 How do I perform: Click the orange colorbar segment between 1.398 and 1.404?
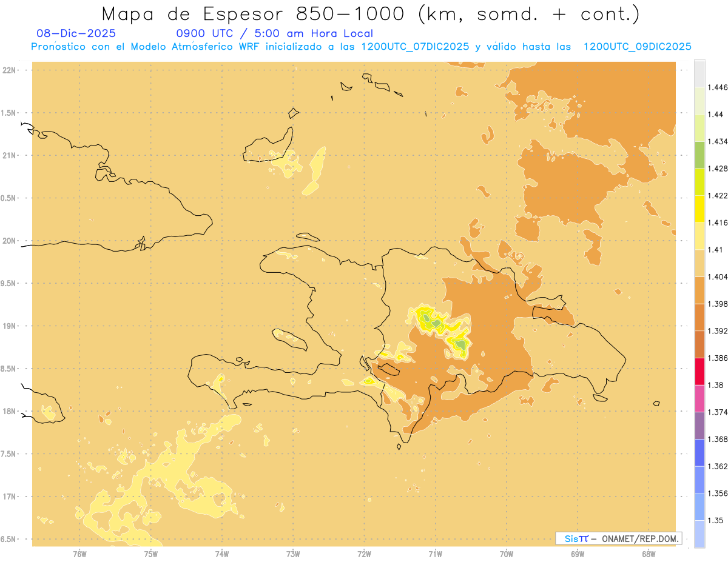[699, 290]
